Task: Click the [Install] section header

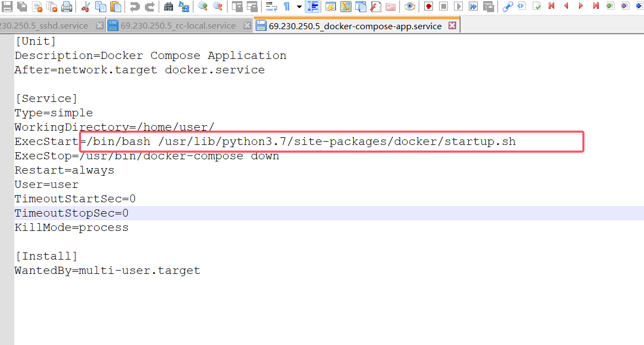Action: click(46, 256)
